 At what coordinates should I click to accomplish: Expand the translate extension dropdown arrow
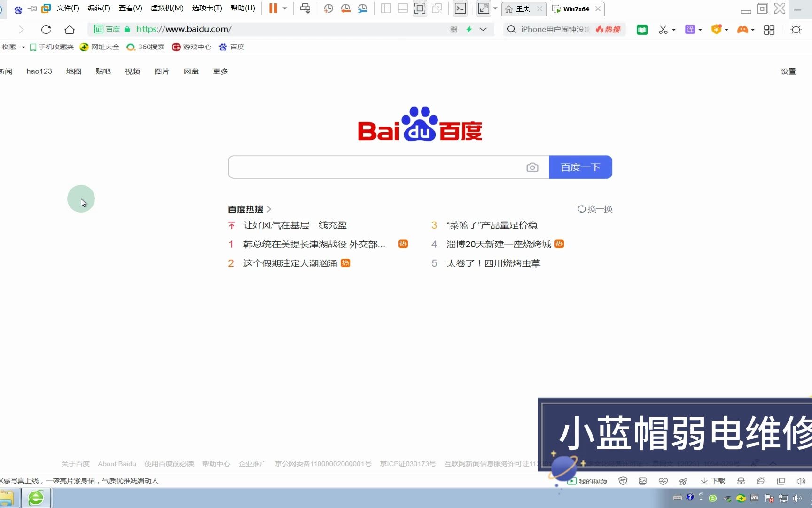(700, 30)
